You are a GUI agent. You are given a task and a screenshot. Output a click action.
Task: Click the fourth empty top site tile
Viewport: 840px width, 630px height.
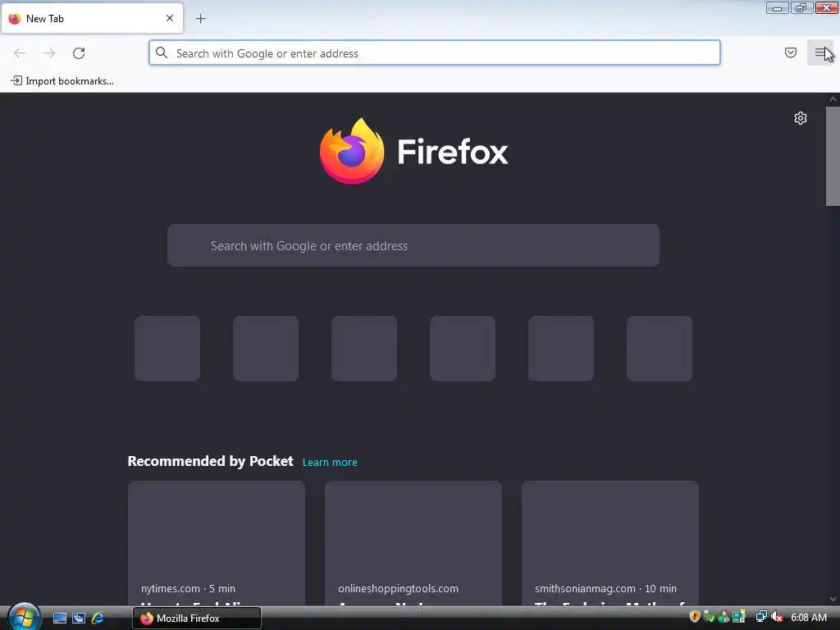point(463,348)
